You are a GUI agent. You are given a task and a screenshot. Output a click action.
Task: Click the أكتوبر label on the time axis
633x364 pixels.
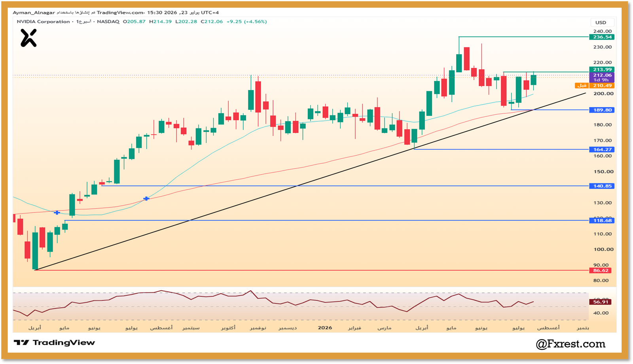coord(228,328)
